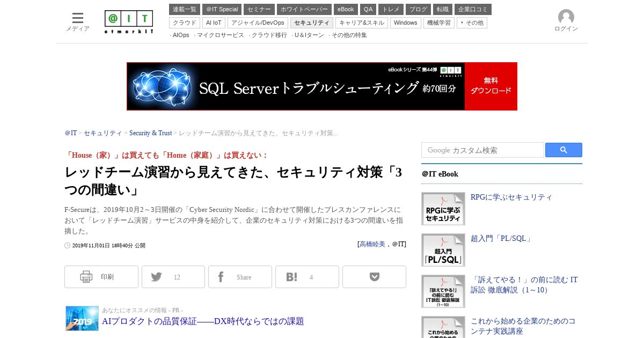644x338 pixels.
Task: Open RPGに学ぶセキュリティ eBook thumbnail
Action: pos(443,209)
